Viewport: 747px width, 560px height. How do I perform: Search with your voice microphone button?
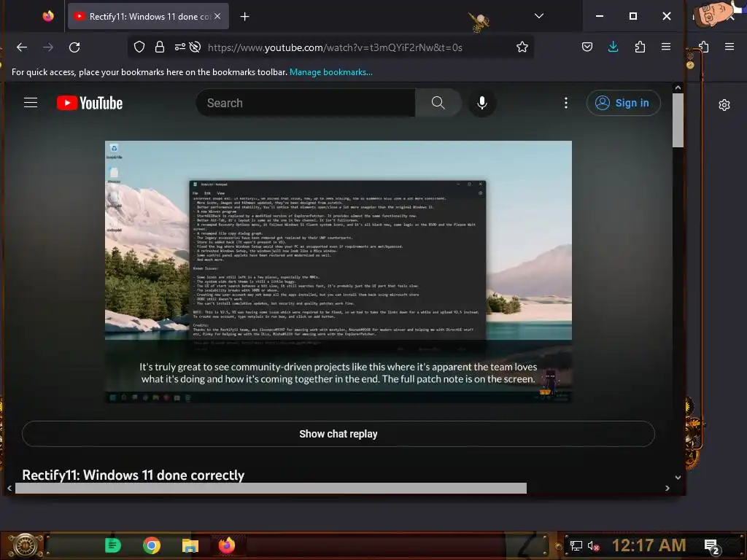tap(482, 103)
